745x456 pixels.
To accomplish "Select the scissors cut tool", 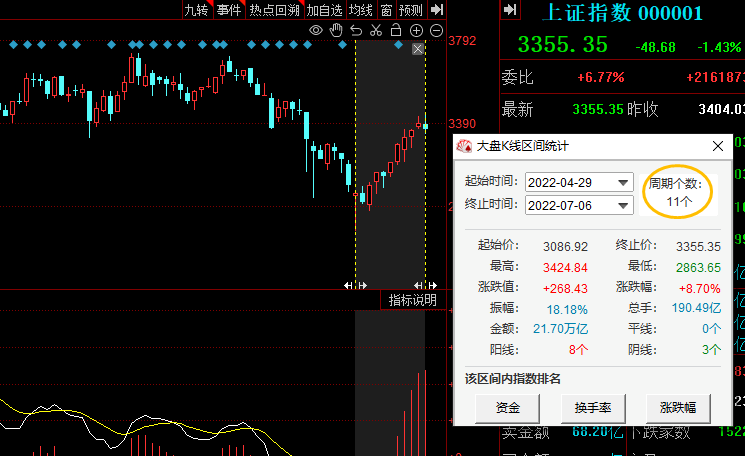I will tap(375, 31).
